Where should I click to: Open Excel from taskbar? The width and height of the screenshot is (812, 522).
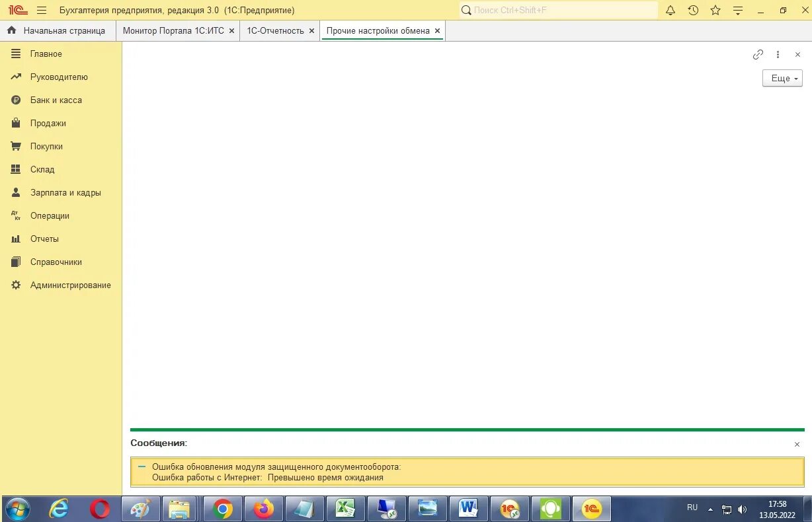pos(346,509)
